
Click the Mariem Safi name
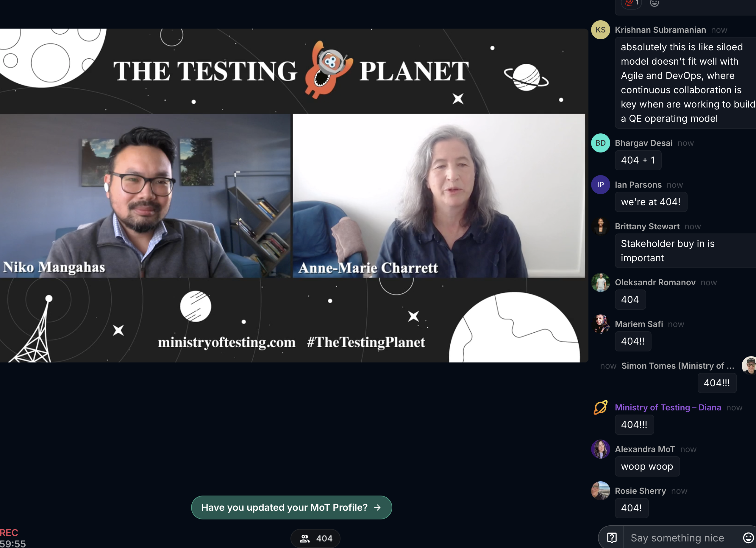639,324
